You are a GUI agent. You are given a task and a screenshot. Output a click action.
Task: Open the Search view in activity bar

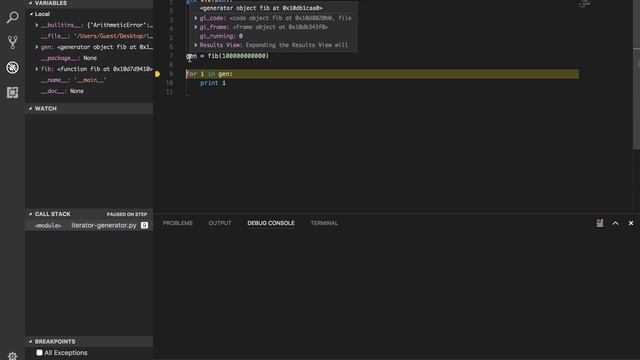coord(12,17)
